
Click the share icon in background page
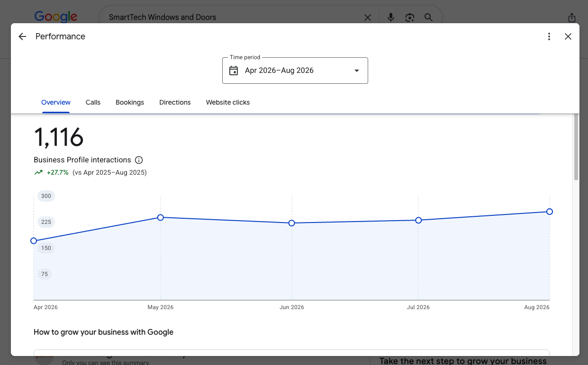coord(572,18)
